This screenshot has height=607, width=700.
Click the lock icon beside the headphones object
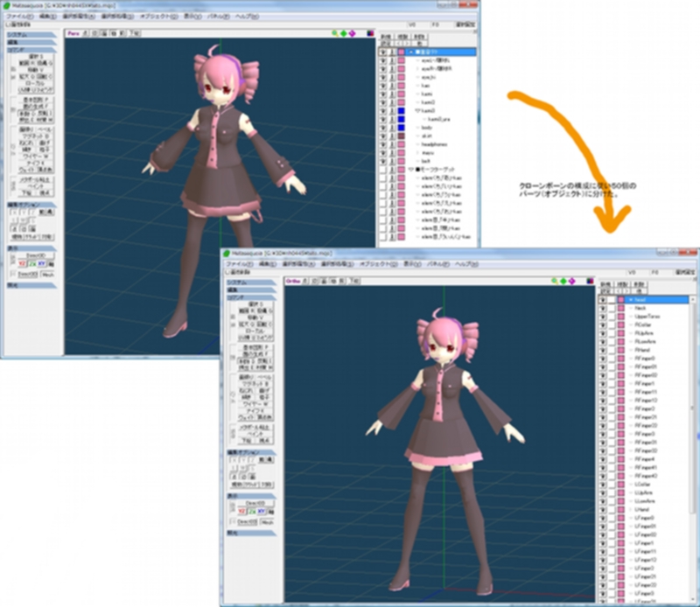pos(392,144)
